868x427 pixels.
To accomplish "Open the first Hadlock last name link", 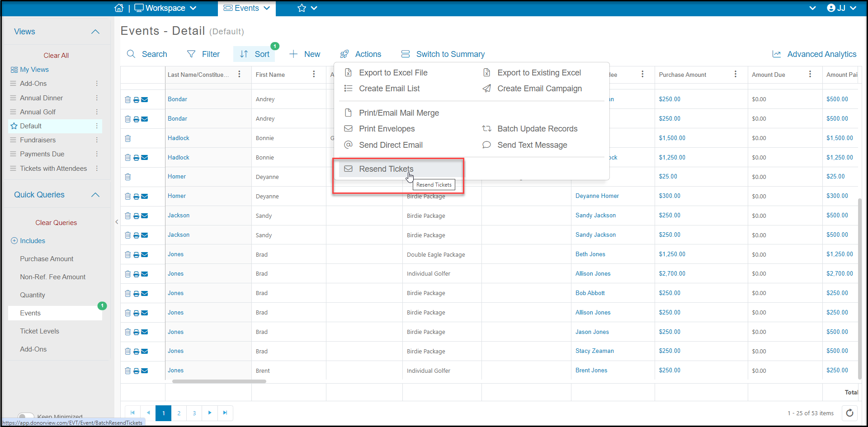I will click(x=179, y=138).
